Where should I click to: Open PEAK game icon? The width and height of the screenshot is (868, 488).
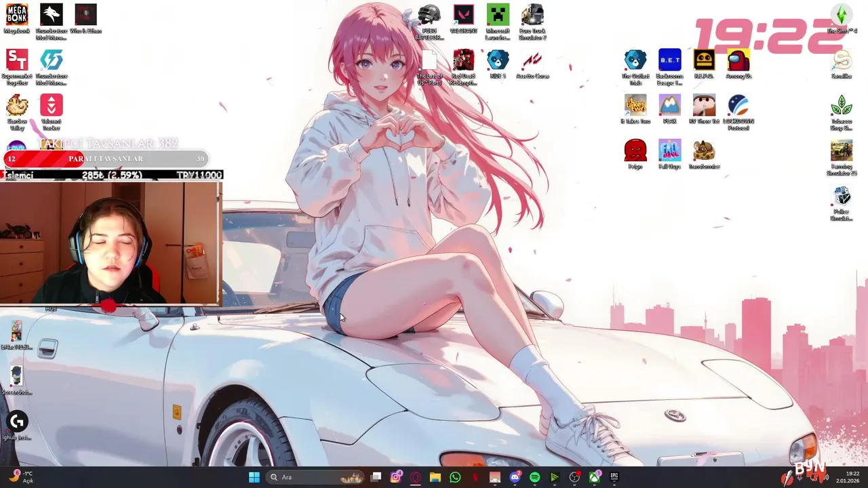point(670,106)
